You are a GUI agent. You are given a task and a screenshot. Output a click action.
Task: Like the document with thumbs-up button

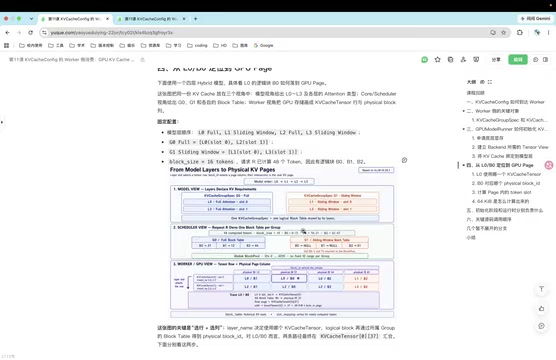[541, 309]
